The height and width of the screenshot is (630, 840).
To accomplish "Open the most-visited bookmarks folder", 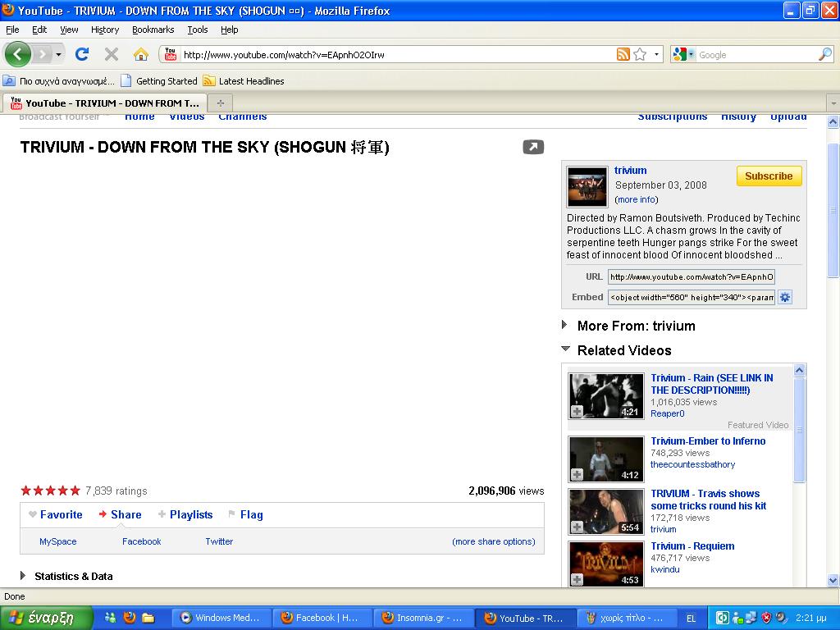I will tap(59, 81).
